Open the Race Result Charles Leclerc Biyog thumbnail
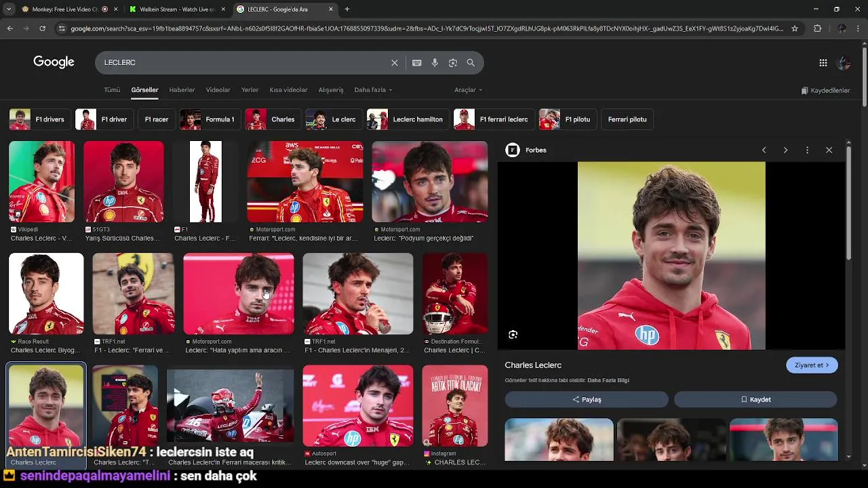 pyautogui.click(x=46, y=293)
